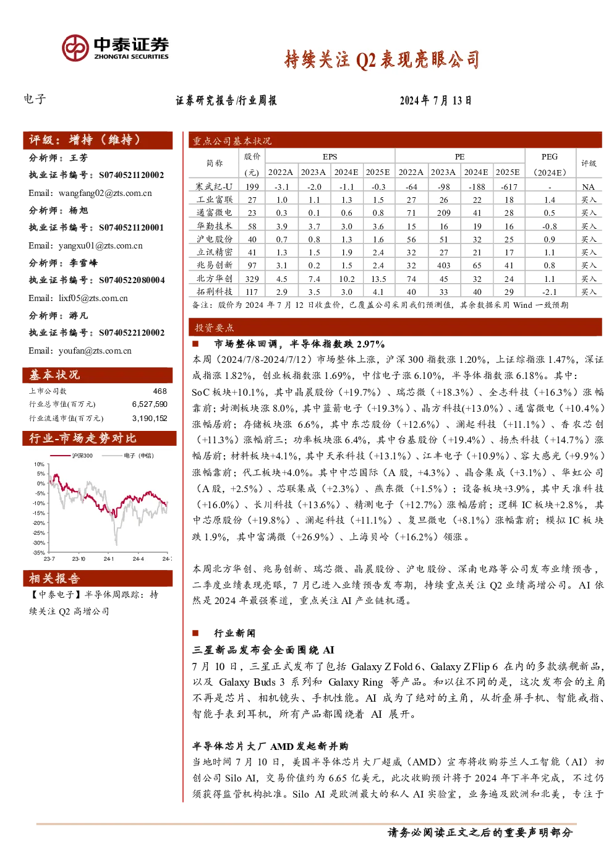Click the 基本状况 section header
614x868 pixels.
click(x=98, y=375)
